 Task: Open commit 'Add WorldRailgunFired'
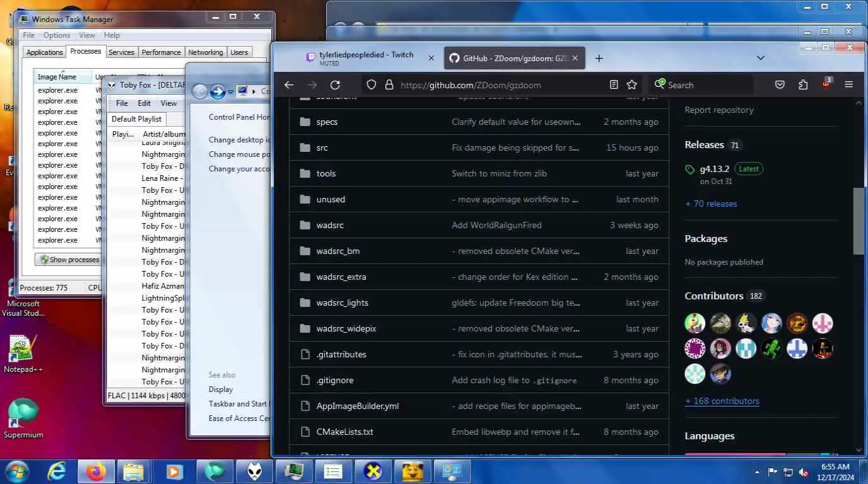[x=496, y=225]
